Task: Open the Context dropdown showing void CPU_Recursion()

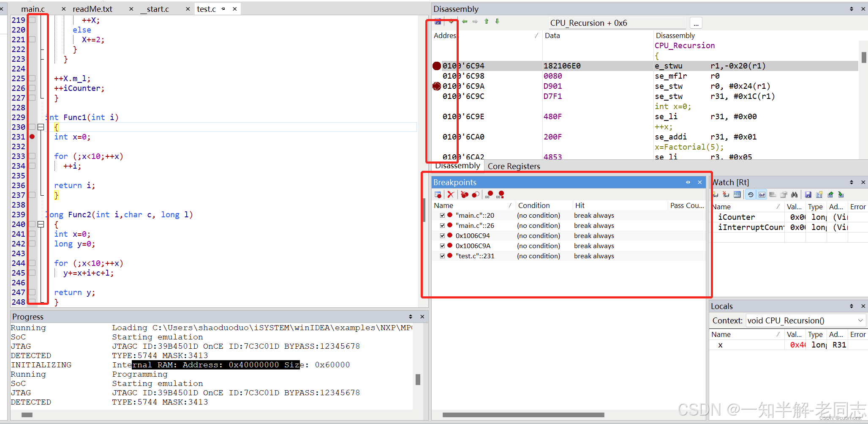Action: pyautogui.click(x=860, y=320)
